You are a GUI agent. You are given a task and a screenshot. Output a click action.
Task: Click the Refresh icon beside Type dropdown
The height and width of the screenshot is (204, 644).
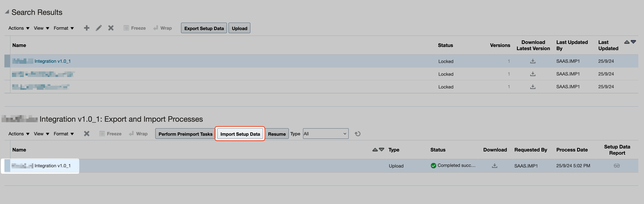pos(358,134)
